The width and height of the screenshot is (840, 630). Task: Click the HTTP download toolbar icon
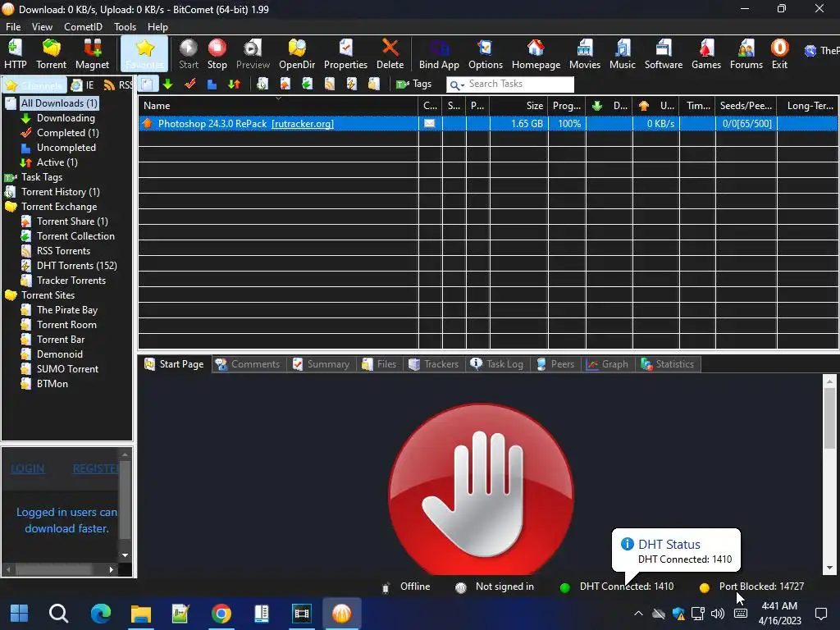click(15, 53)
